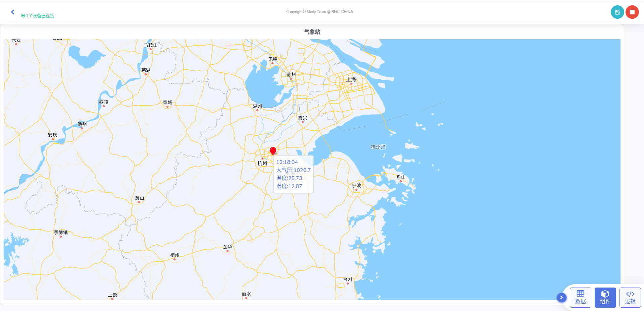Click the red location marker near 杭州
This screenshot has height=311, width=644.
273,151
